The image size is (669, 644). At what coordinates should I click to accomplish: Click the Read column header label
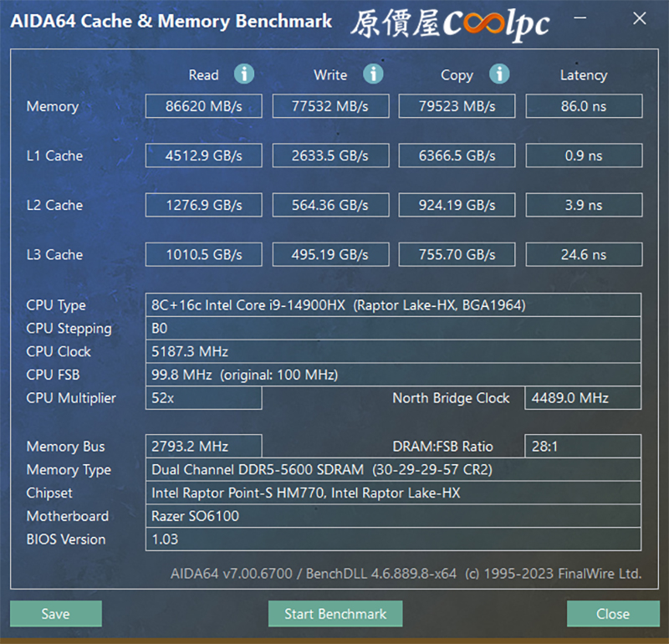203,75
